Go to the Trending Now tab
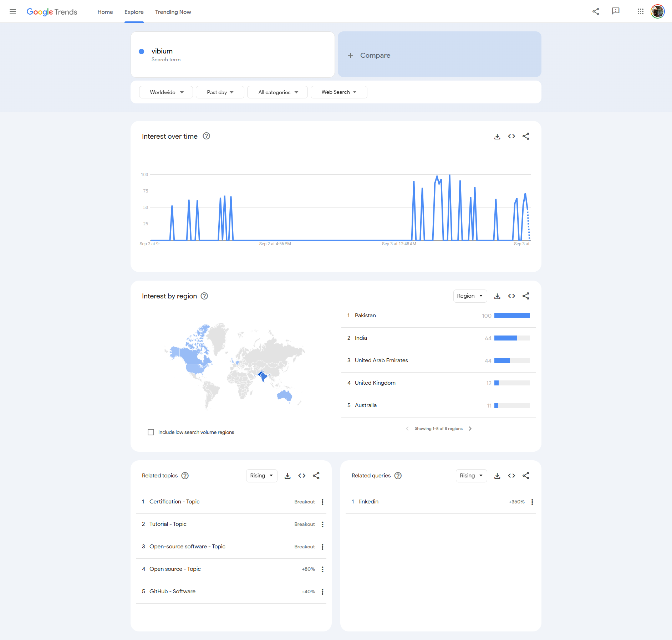Screen dimensions: 672x640 (x=173, y=12)
